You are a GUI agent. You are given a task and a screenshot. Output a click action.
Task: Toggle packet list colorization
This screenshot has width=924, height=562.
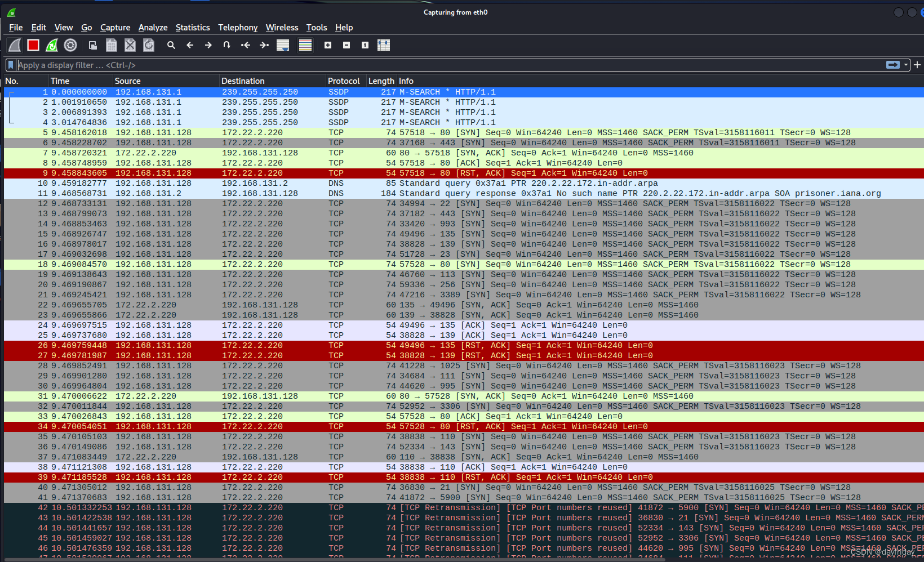click(x=305, y=45)
